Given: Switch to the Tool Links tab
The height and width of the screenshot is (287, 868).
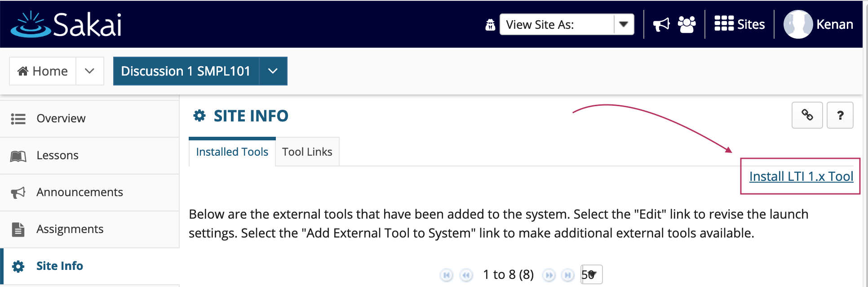Looking at the screenshot, I should pyautogui.click(x=307, y=152).
